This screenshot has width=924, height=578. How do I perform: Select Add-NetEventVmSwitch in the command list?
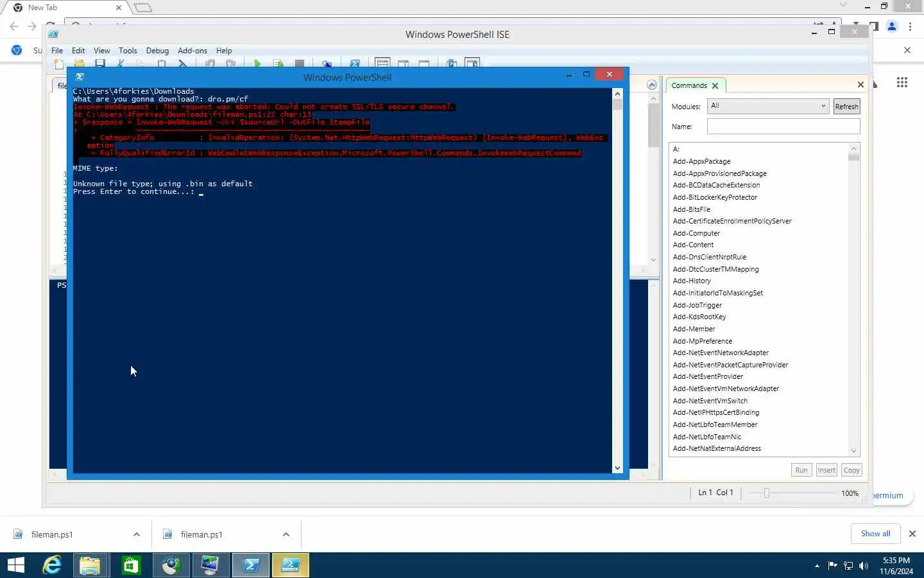click(710, 401)
